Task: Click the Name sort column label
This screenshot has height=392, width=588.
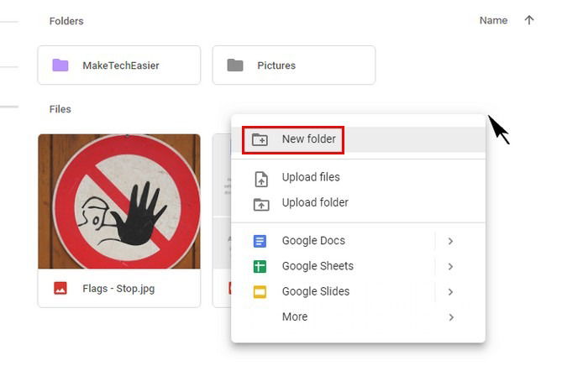Action: (493, 20)
